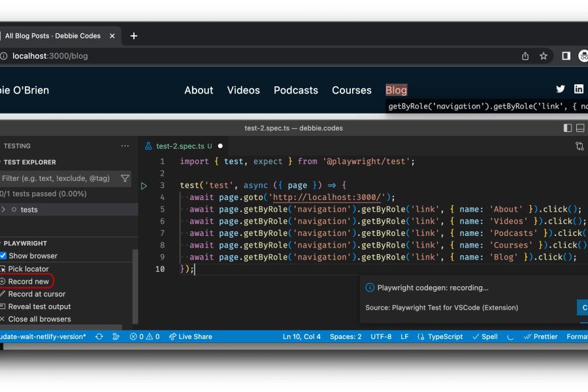Start Live Share from the status bar
588x392 pixels.
click(x=191, y=336)
